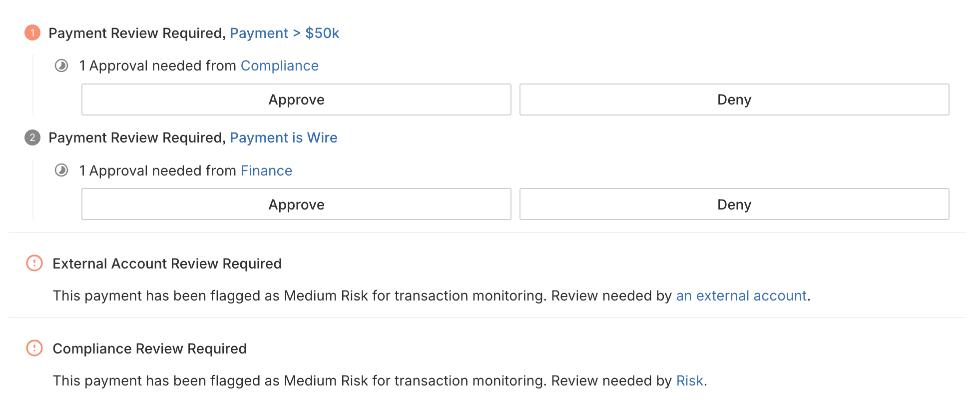Select the External Account Review Required heading
980x406 pixels.
tap(167, 263)
